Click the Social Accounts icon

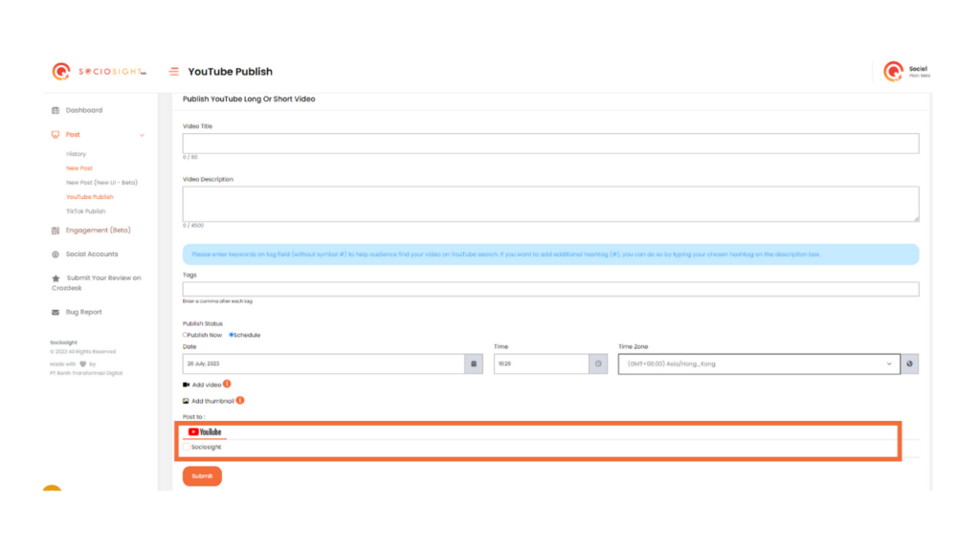pyautogui.click(x=56, y=254)
